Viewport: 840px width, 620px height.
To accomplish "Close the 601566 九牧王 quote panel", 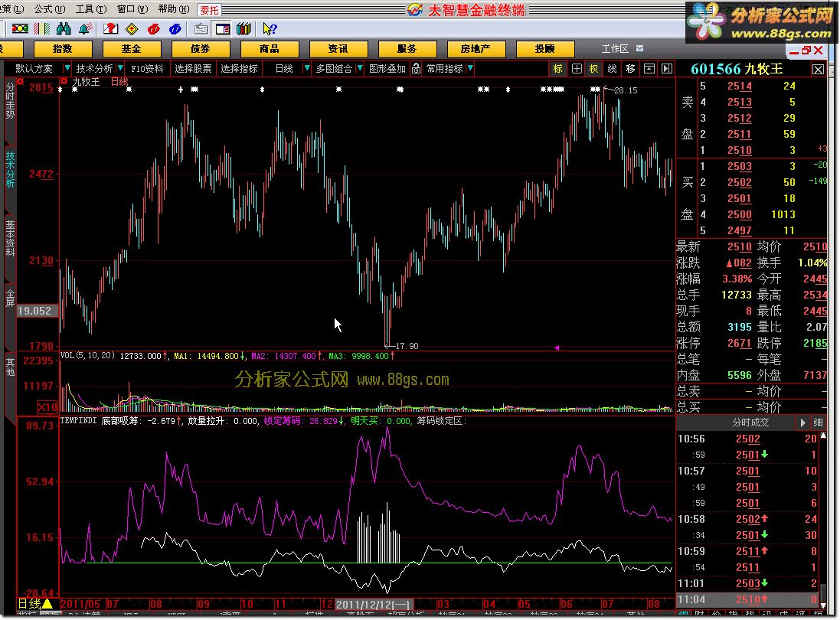I will coord(818,69).
